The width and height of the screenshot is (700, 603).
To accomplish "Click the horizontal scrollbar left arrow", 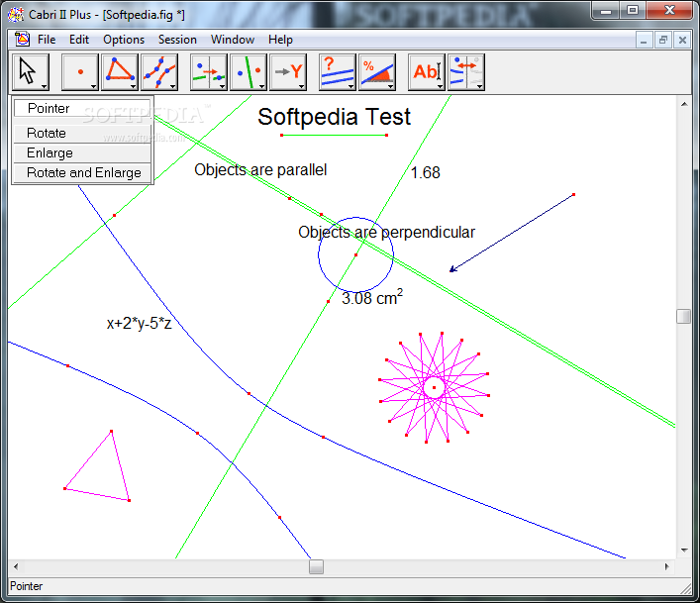I will click(16, 566).
